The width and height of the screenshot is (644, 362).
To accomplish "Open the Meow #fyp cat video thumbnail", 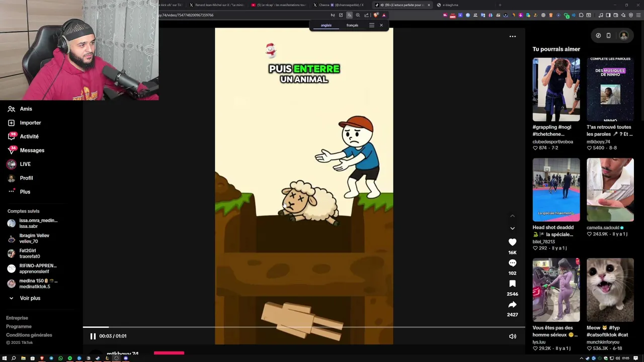I will (x=610, y=290).
